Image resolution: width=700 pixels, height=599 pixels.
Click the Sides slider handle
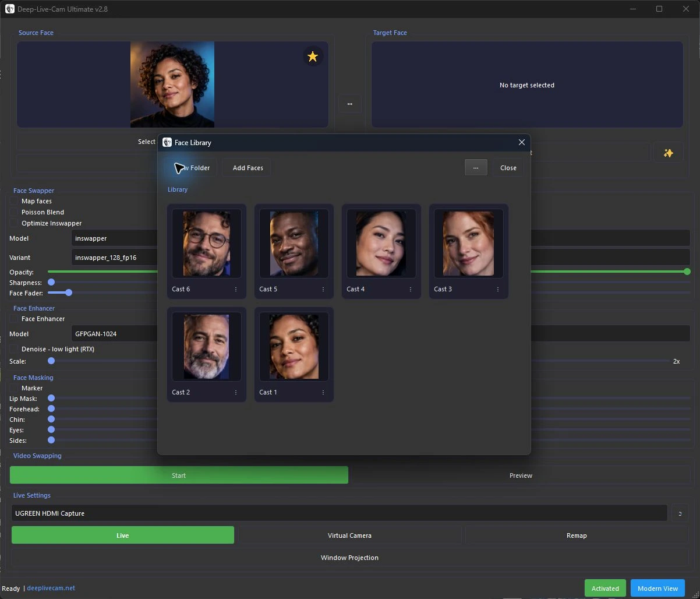point(51,441)
